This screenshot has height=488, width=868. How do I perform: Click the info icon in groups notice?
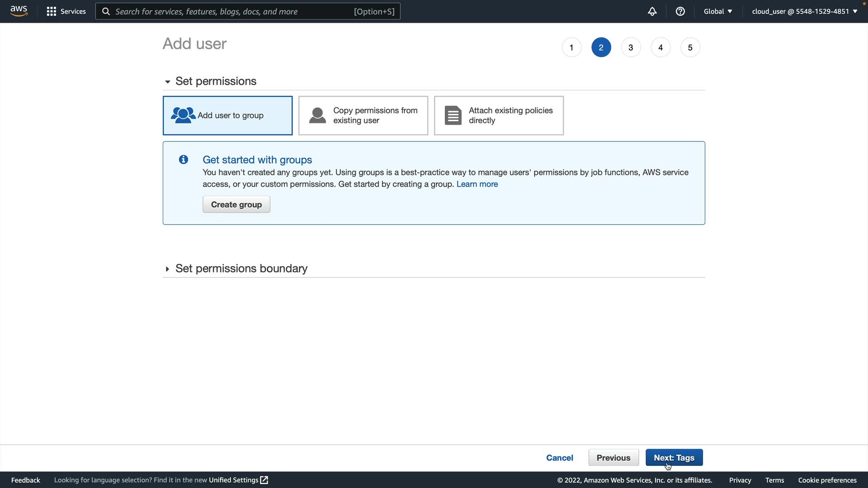183,160
